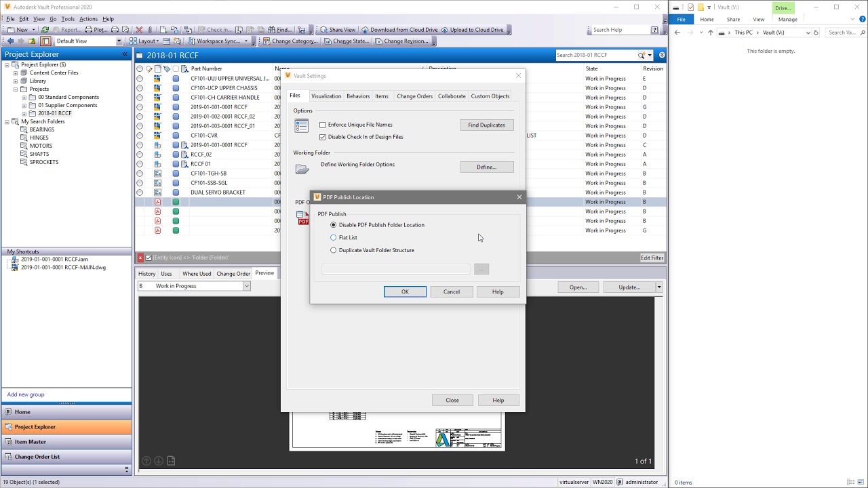868x488 pixels.
Task: Click OK in PDF Publish Location
Action: click(405, 292)
